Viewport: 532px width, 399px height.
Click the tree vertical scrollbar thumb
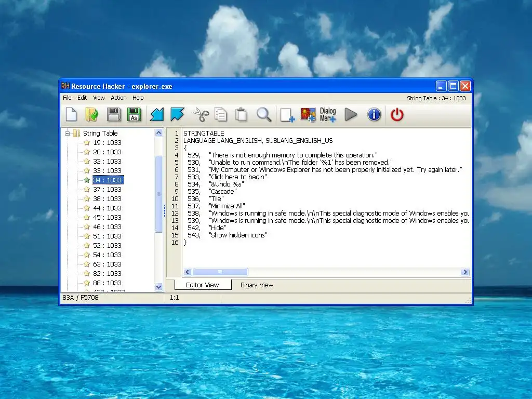158,194
